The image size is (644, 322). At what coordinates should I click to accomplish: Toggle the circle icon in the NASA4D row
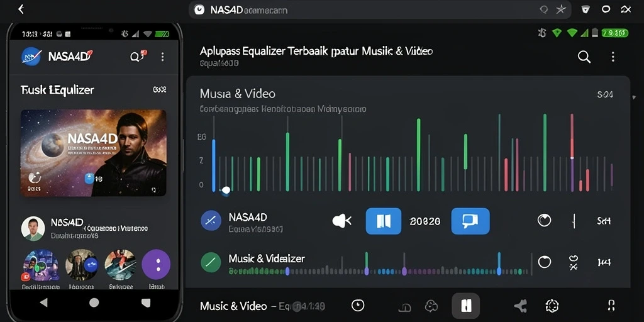(544, 221)
